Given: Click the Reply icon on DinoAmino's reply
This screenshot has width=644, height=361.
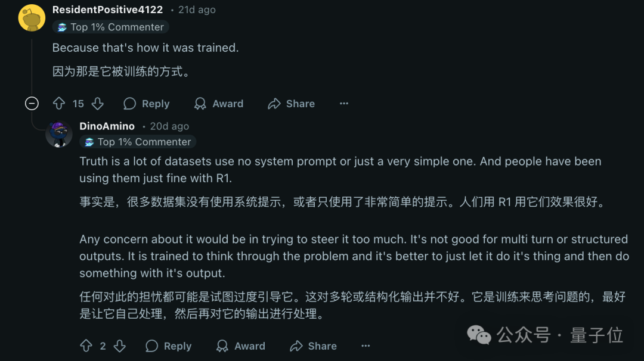Looking at the screenshot, I should tap(151, 346).
